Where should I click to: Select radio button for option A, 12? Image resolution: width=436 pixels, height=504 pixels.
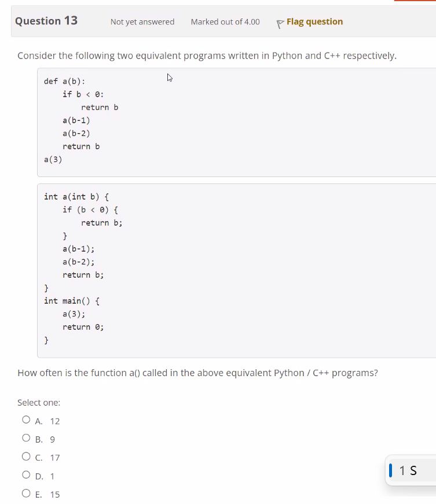coord(26,419)
